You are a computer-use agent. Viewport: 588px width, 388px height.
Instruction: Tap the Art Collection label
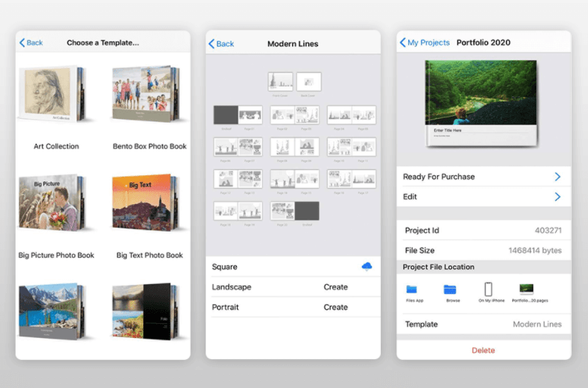pos(56,146)
